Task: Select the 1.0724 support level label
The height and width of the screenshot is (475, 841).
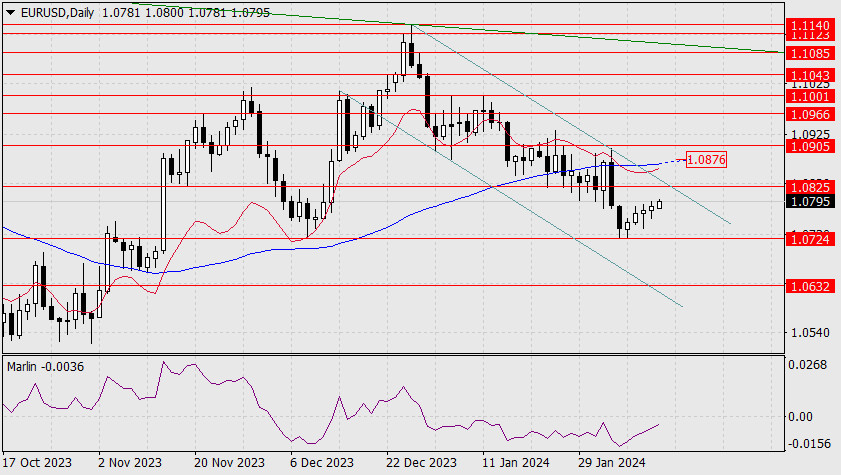Action: tap(810, 239)
